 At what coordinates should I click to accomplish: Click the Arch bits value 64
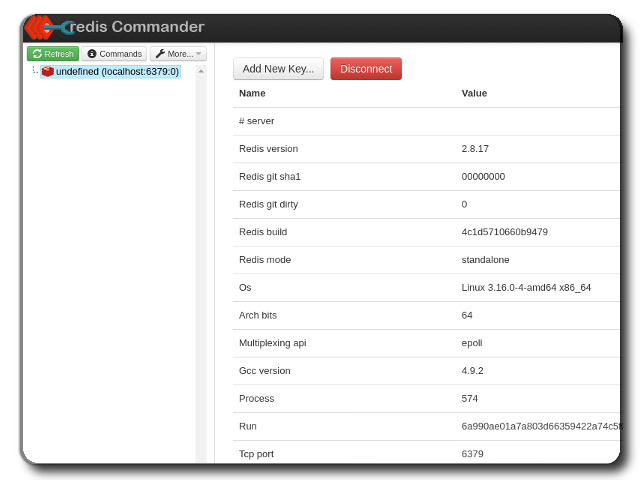click(x=467, y=316)
